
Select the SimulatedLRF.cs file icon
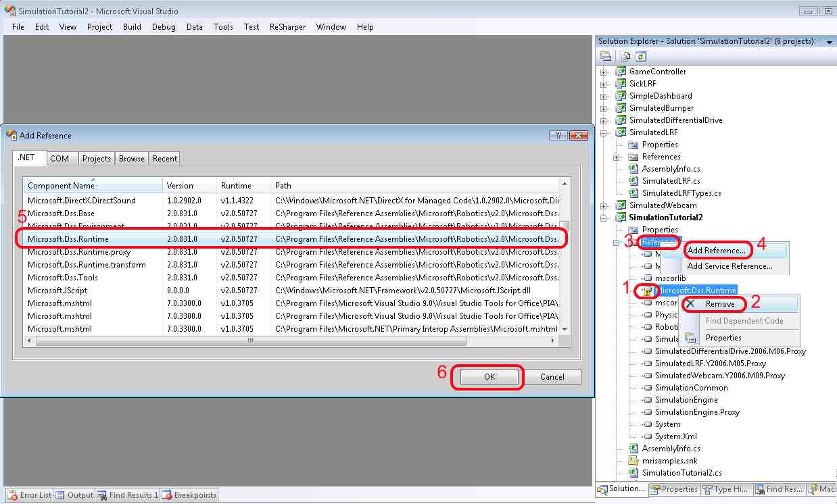pos(633,181)
